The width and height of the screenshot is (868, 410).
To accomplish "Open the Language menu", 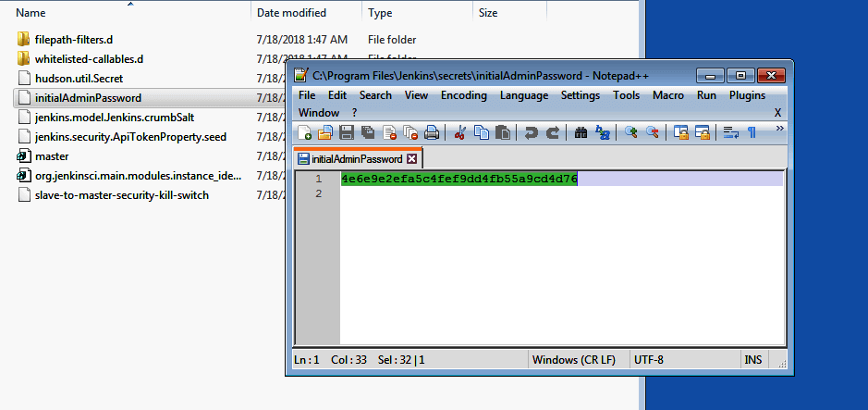I will click(524, 95).
